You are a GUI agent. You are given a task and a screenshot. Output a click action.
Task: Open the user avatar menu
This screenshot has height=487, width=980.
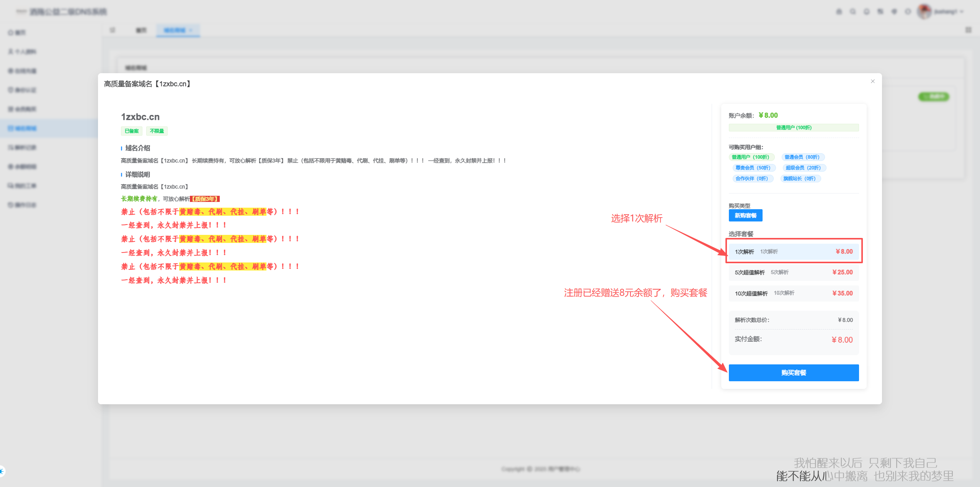(925, 11)
